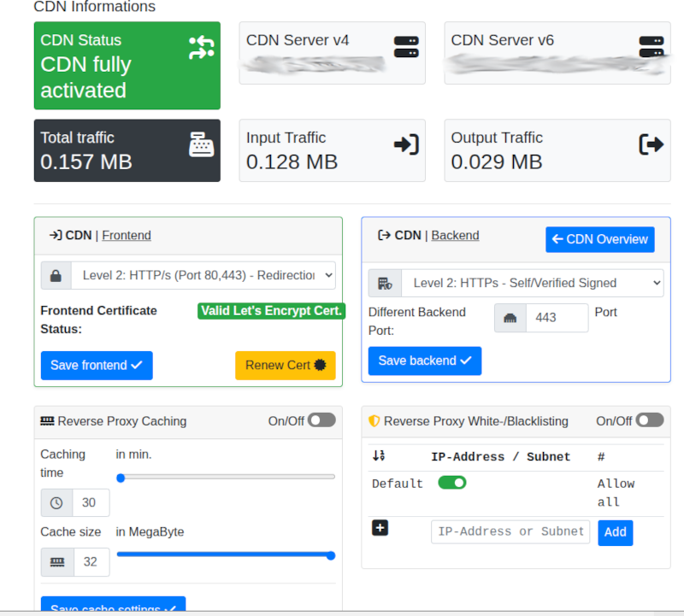Open the frontend Level 2 HTTP/s dropdown
This screenshot has height=616, width=684.
[203, 276]
